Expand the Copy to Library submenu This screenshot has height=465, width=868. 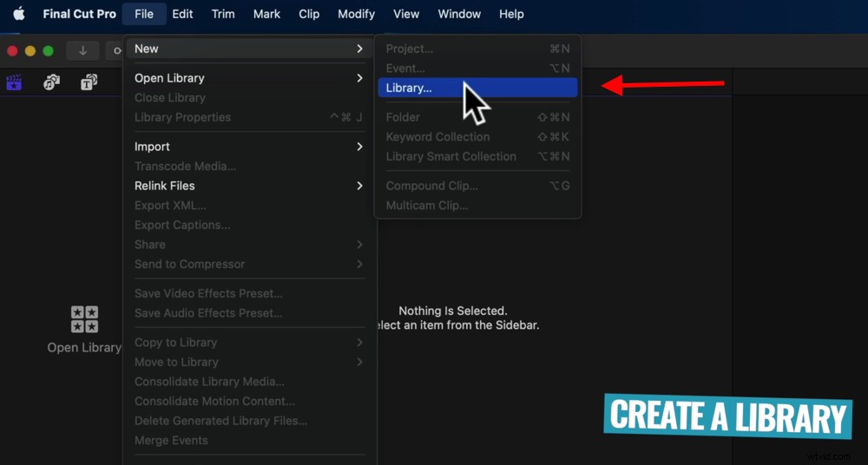(250, 343)
